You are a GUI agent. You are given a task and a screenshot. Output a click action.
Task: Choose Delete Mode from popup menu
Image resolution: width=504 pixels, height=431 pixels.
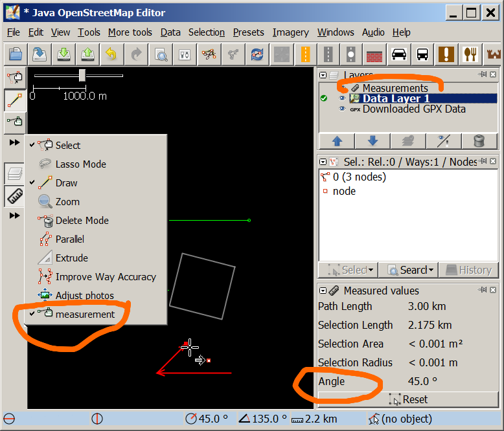pyautogui.click(x=96, y=220)
